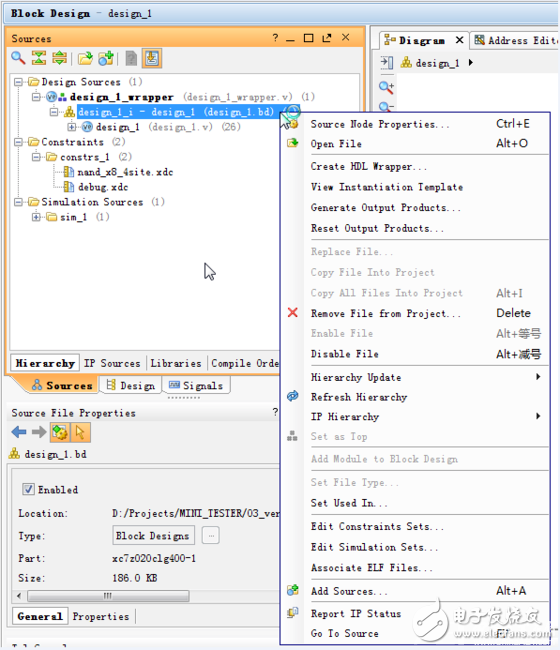
Task: Click the back arrow in Source File Properties
Action: 19,432
